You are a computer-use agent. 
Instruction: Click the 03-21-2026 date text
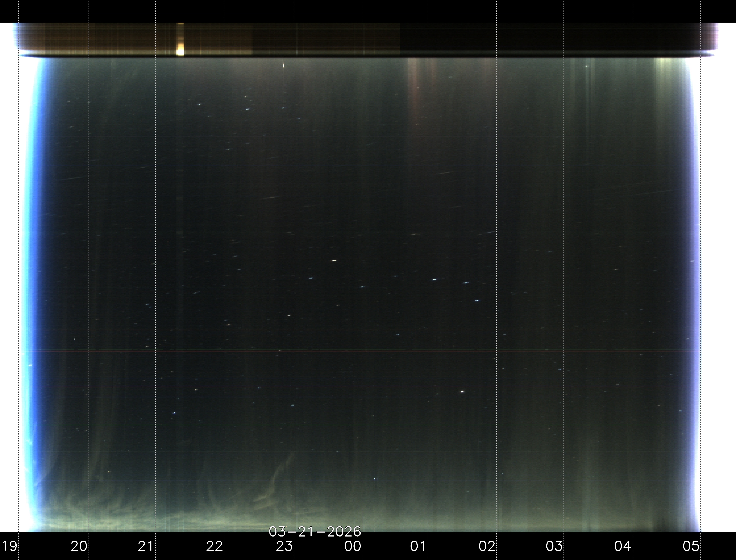[315, 532]
